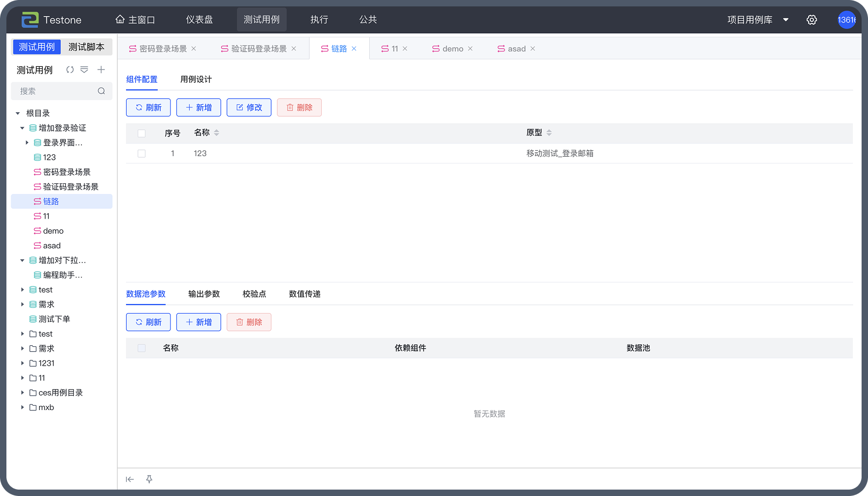The width and height of the screenshot is (868, 496).
Task: Open the 执行 menu in top navigation
Action: (x=319, y=20)
